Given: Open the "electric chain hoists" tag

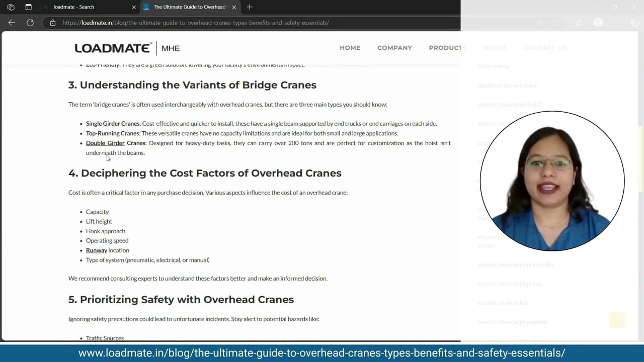Looking at the screenshot, I should (503, 303).
